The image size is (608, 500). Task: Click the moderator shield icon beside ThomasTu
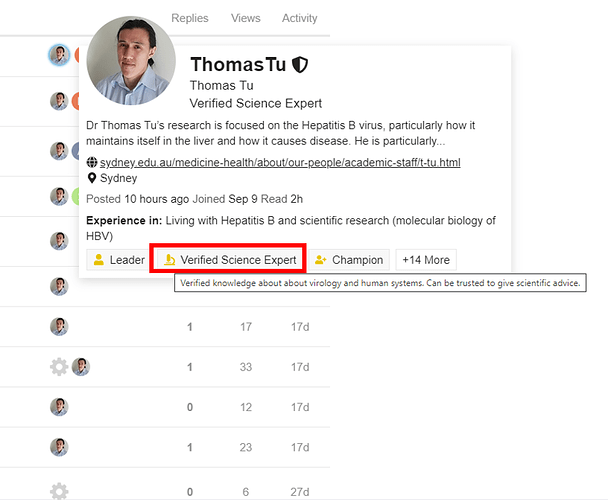[x=300, y=64]
